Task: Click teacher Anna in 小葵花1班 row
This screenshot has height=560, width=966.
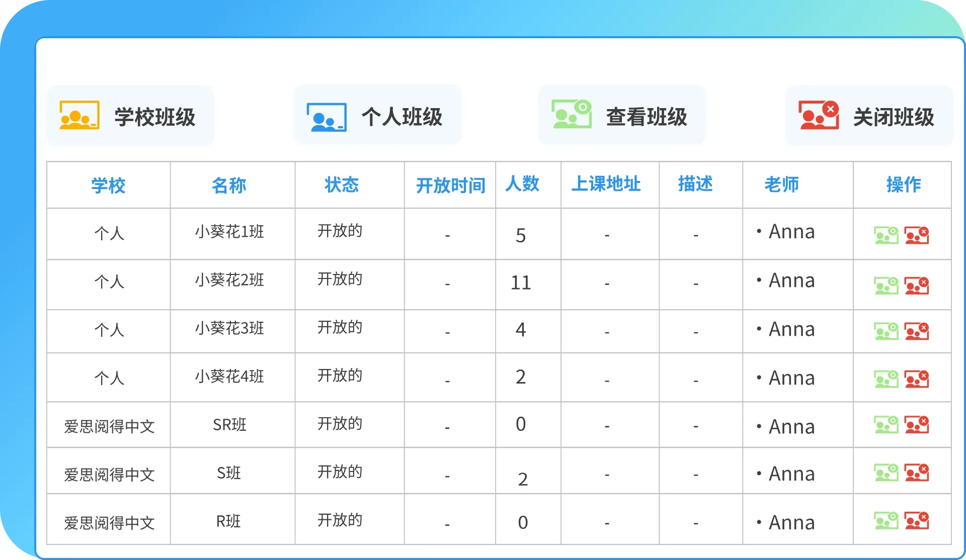Action: (x=791, y=231)
